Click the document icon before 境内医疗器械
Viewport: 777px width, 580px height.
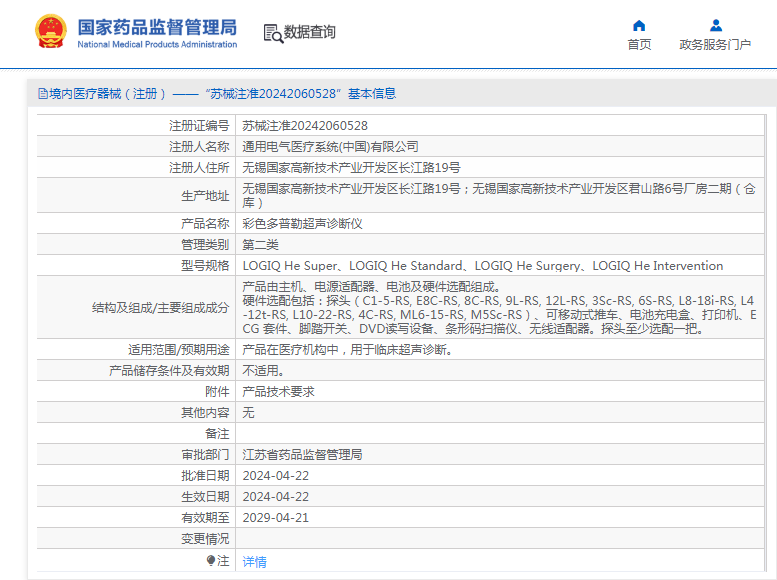point(42,94)
